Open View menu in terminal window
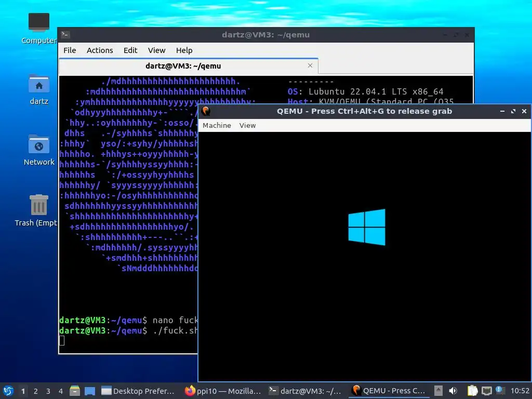532x399 pixels. [x=156, y=50]
